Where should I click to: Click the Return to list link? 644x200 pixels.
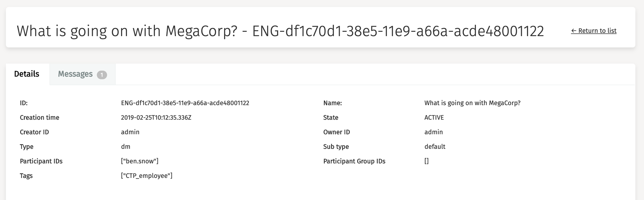click(594, 31)
